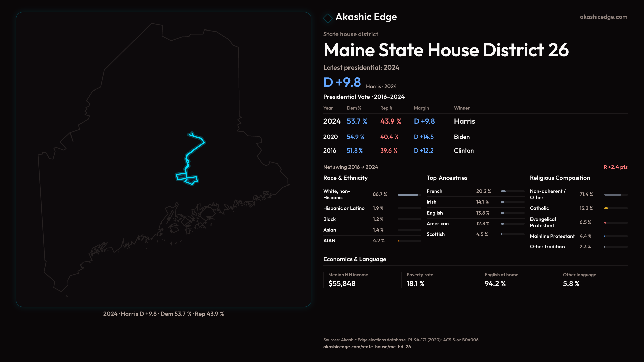
Task: Click the Median HH income stat card
Action: [348, 280]
